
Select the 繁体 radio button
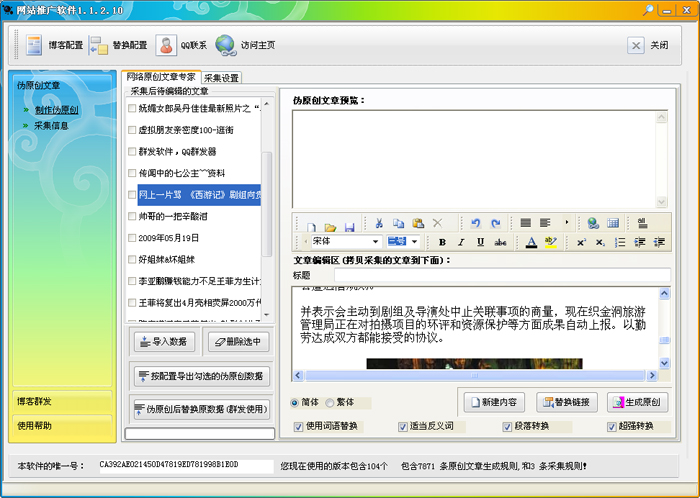pos(329,403)
